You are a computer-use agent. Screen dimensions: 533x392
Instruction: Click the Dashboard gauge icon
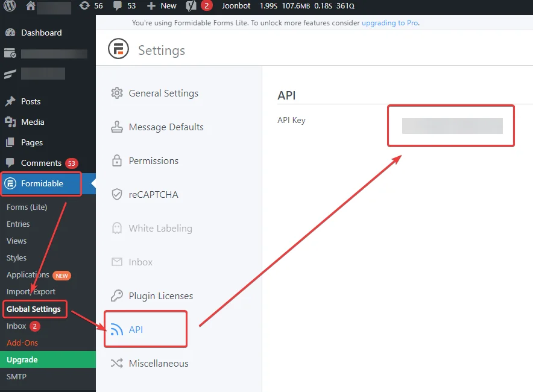(10, 33)
